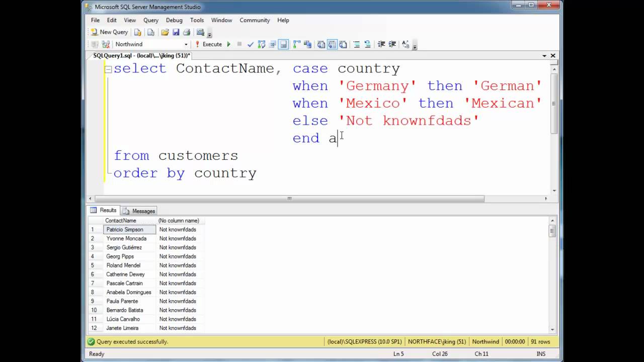Image resolution: width=644 pixels, height=362 pixels.
Task: Open the Window menu
Action: 221,20
